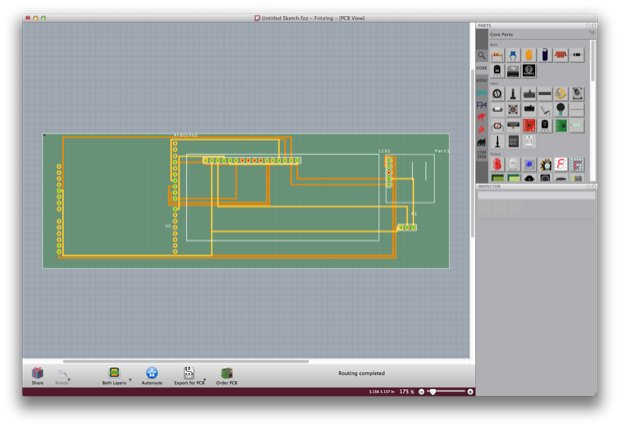Open the Core Parts bin options menu
620x427 pixels.
point(592,33)
